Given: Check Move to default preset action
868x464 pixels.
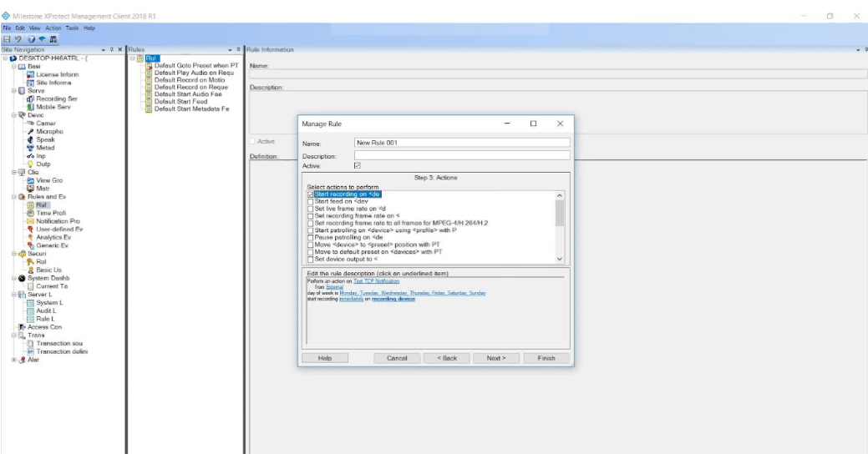Looking at the screenshot, I should 310,252.
